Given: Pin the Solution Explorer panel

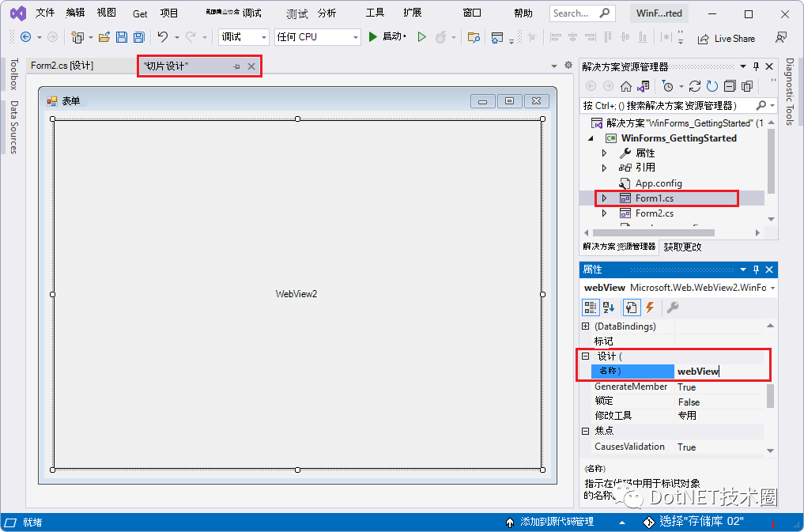Looking at the screenshot, I should coord(756,67).
